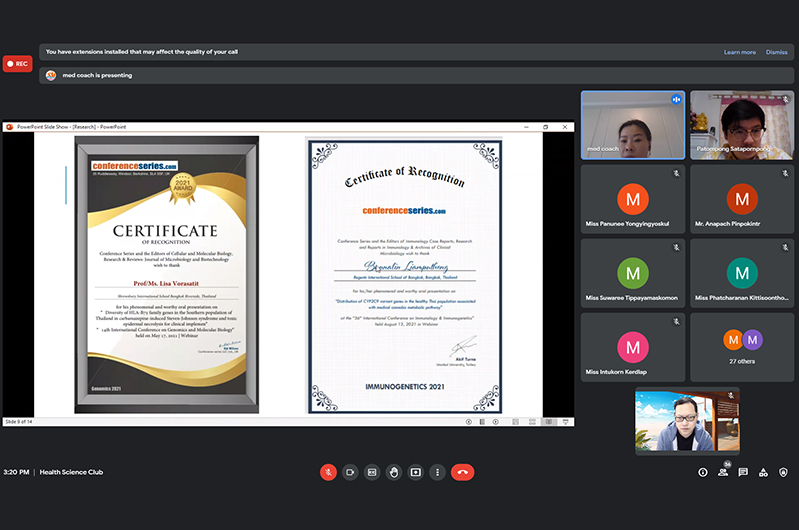
Task: Click the PowerPoint app icon in title bar
Action: pyautogui.click(x=9, y=127)
